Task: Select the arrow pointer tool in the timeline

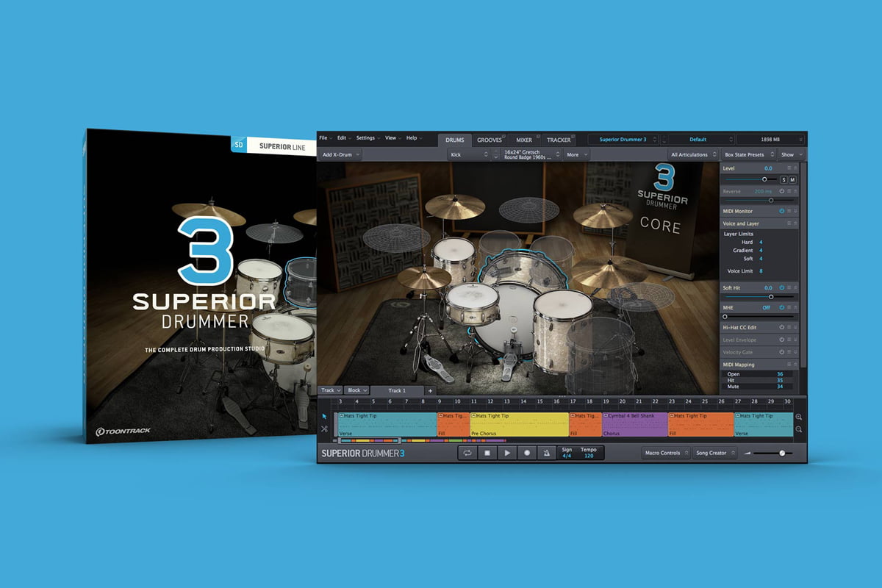Action: [x=324, y=416]
